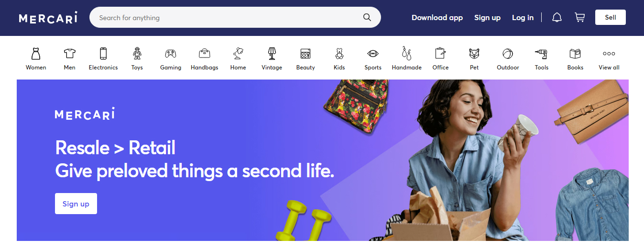Select the Pet category icon

474,53
